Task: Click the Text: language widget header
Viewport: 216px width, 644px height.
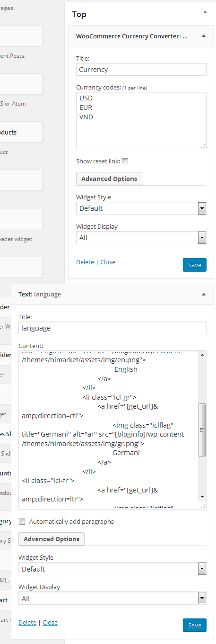Action: (x=112, y=294)
